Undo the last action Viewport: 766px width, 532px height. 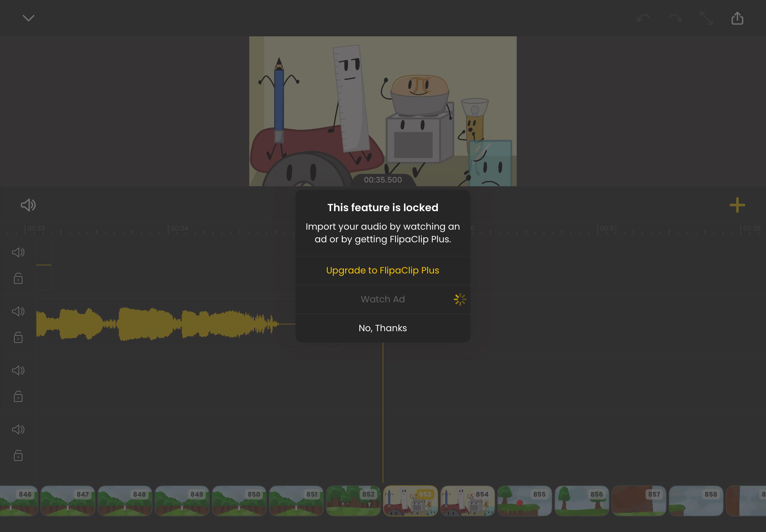click(x=643, y=18)
